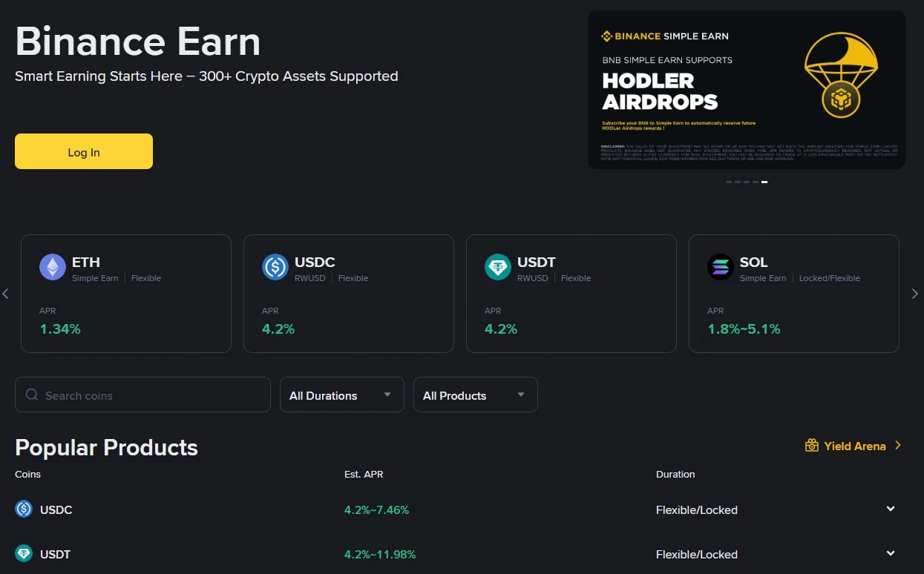Click the left carousel arrow beside the coin cards
The image size is (924, 574).
pos(6,294)
